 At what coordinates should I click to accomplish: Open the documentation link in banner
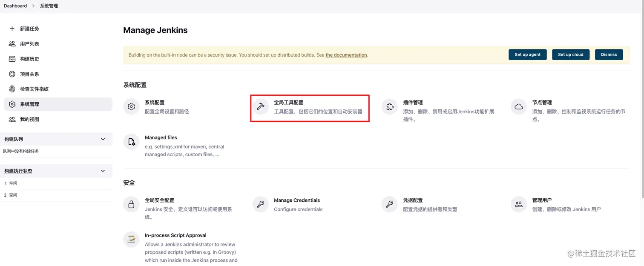point(346,55)
